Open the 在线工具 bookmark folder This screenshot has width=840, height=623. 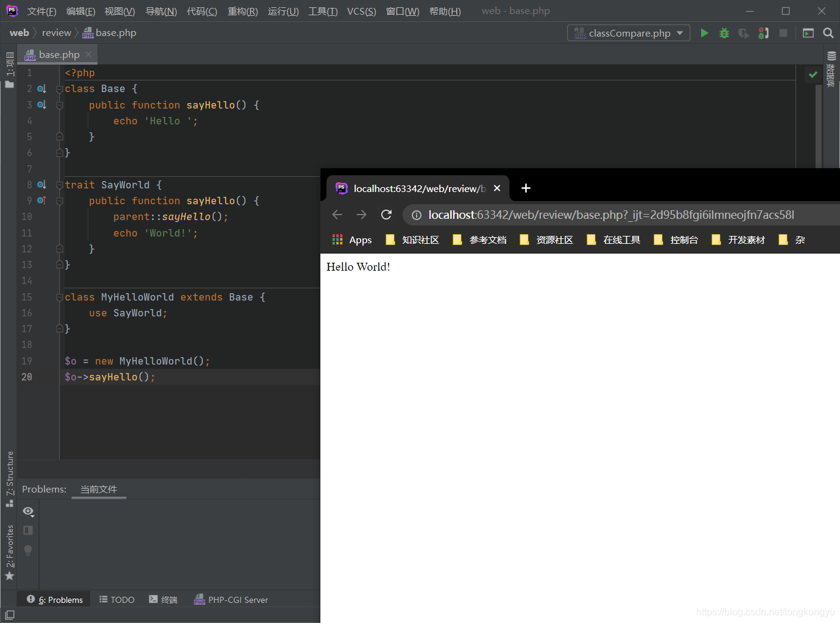tap(613, 240)
